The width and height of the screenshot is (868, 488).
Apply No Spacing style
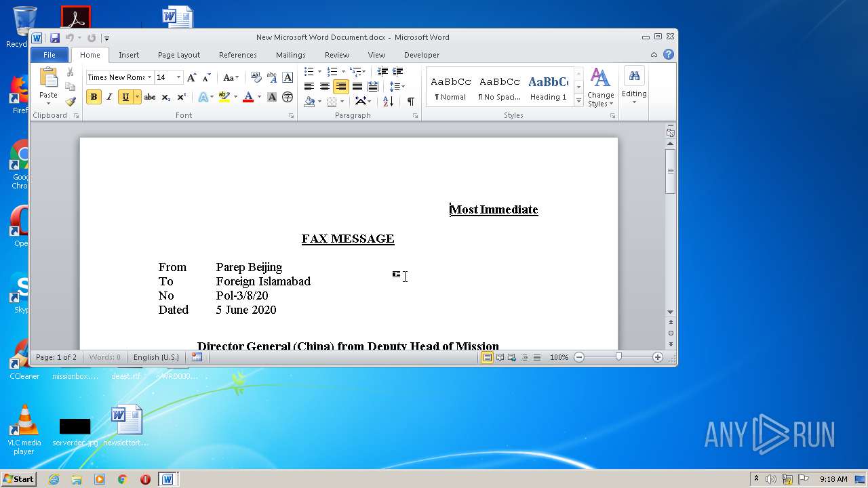[x=499, y=87]
